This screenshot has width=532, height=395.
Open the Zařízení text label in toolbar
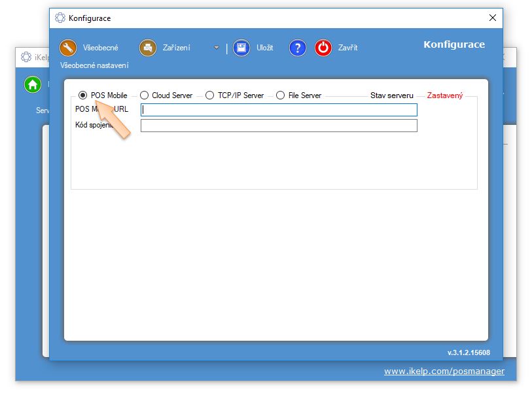click(x=177, y=48)
